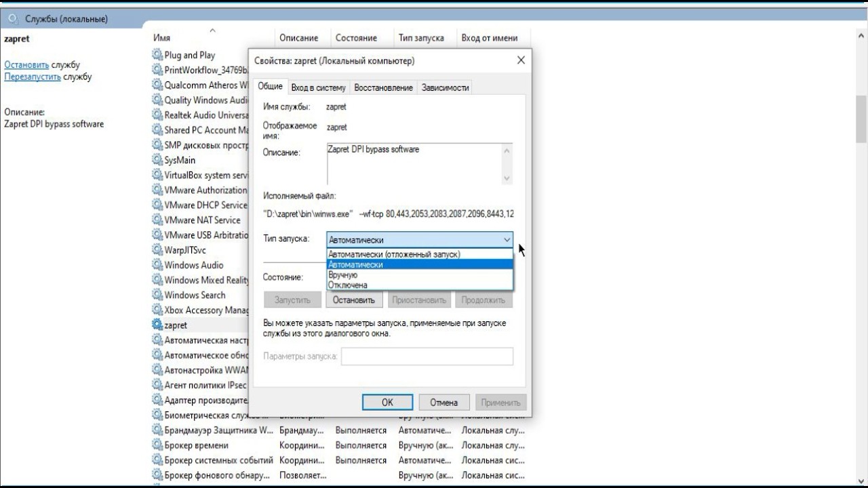Click the gear icon beside Quality Windows Audio
868x488 pixels.
157,100
